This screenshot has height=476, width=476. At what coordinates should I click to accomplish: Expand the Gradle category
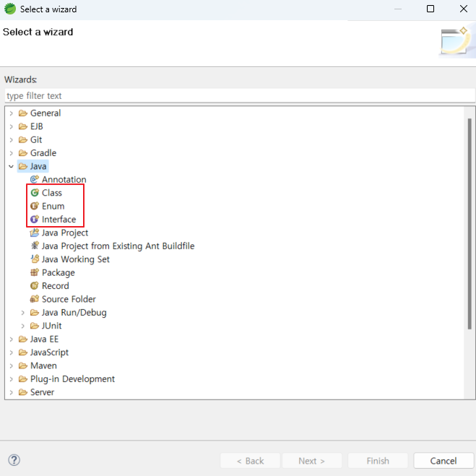[12, 153]
